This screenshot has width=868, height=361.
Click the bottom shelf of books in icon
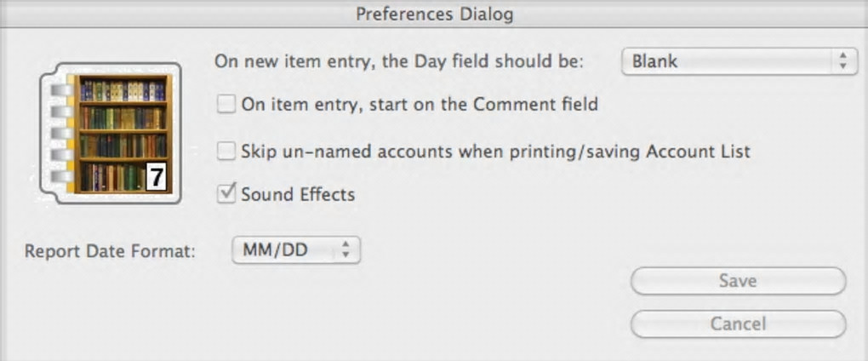tap(115, 176)
